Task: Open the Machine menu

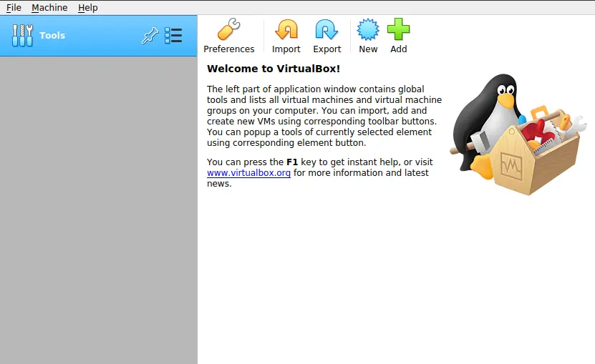Action: (49, 8)
